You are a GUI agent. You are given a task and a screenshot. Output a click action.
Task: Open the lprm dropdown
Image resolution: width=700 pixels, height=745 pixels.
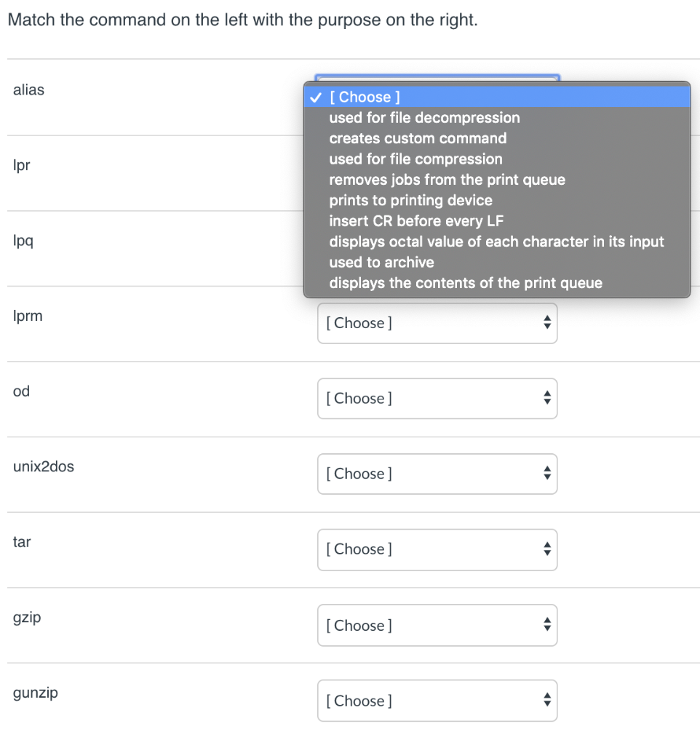[437, 323]
